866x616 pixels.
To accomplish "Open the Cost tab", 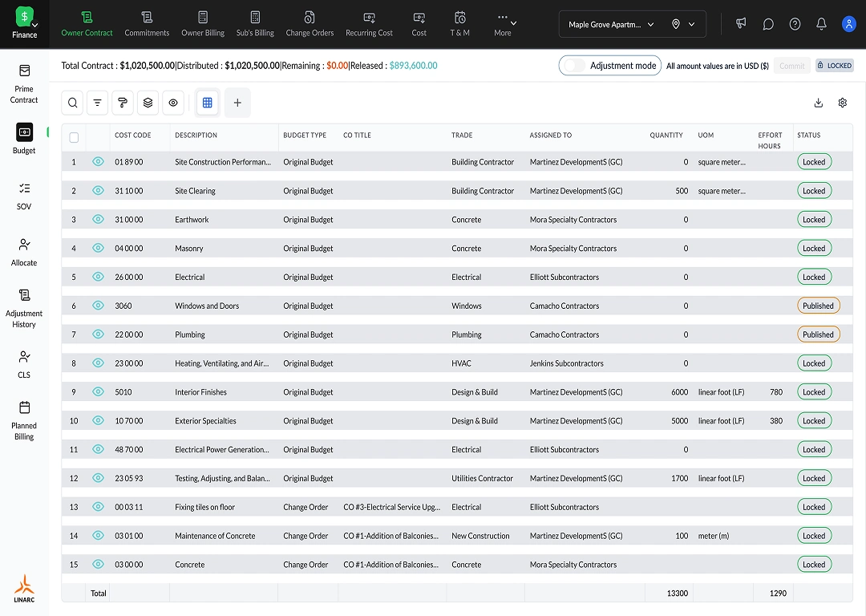I will [419, 24].
